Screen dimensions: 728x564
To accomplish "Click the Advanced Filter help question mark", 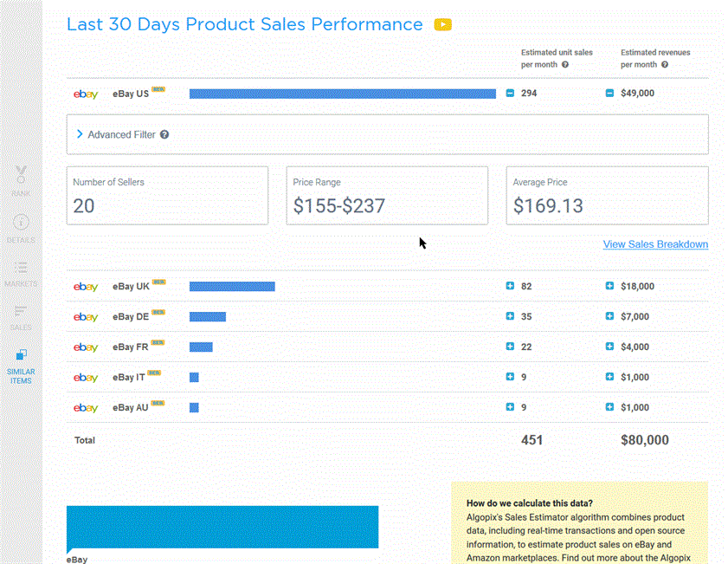I will pyautogui.click(x=164, y=135).
